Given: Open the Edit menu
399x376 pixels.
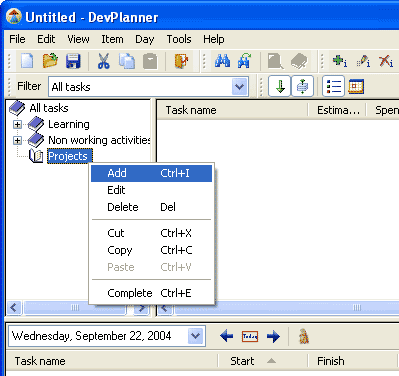Looking at the screenshot, I should [46, 39].
